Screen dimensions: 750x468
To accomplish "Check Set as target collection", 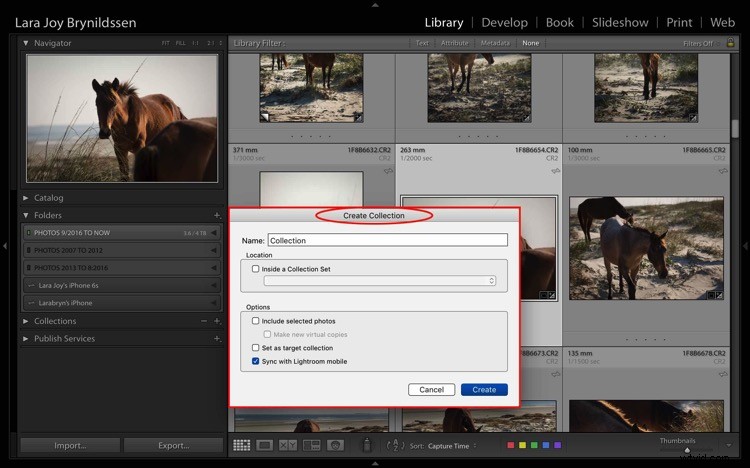I will click(x=255, y=347).
